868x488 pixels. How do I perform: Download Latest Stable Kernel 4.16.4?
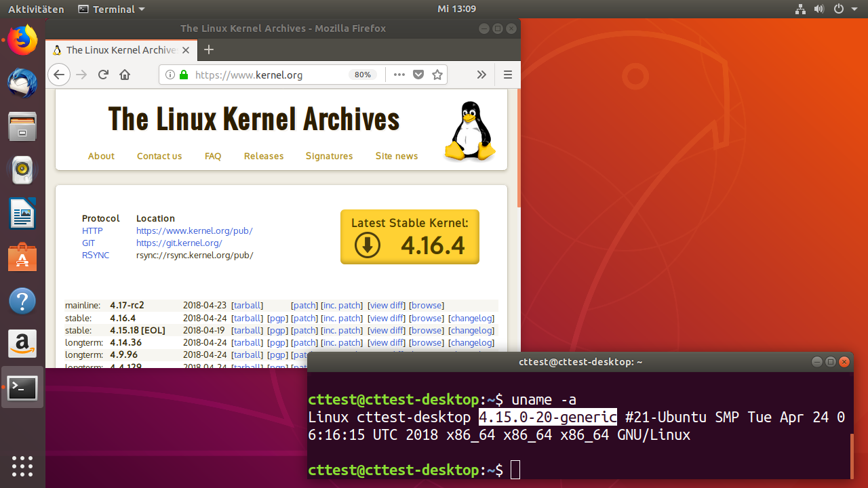[x=410, y=237]
